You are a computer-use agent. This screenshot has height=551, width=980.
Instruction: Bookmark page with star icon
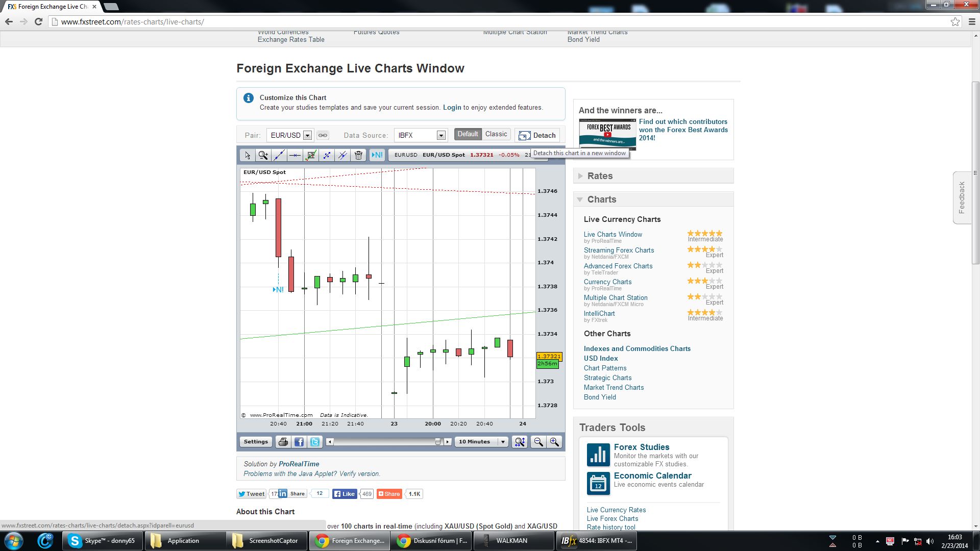coord(955,22)
